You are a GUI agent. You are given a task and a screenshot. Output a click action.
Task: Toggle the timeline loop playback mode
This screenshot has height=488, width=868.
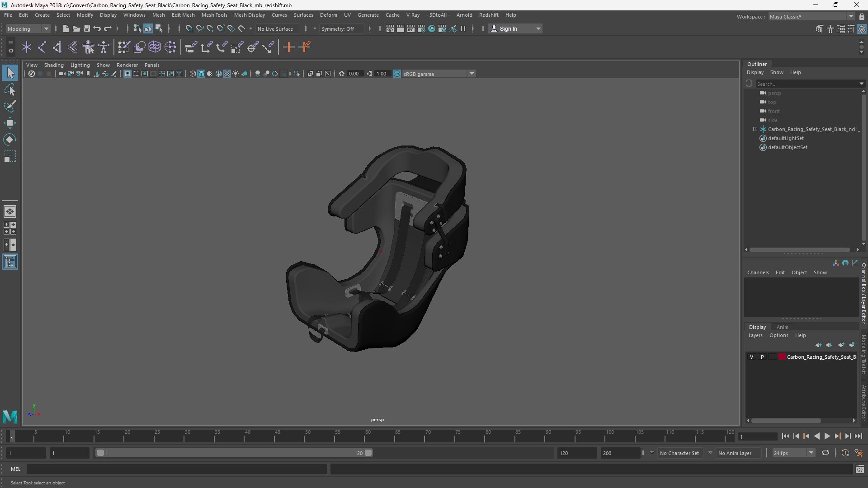pos(826,453)
